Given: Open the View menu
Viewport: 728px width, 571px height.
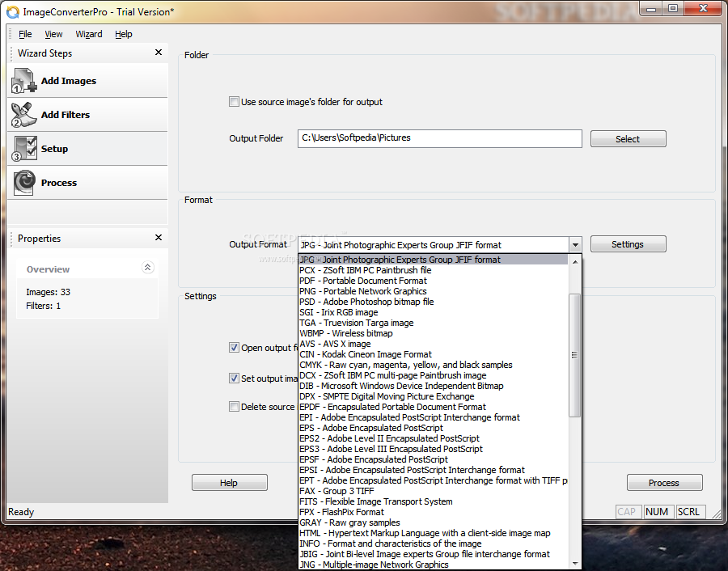Looking at the screenshot, I should (x=53, y=34).
